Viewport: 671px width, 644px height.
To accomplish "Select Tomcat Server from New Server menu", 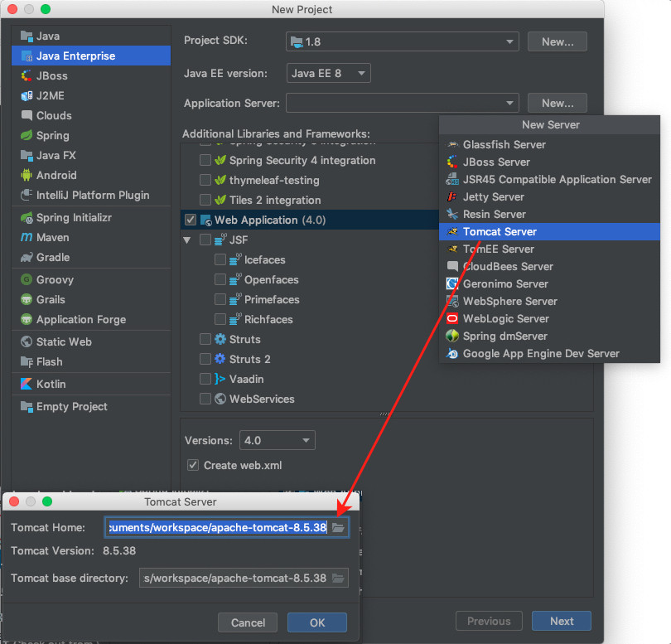I will [500, 232].
